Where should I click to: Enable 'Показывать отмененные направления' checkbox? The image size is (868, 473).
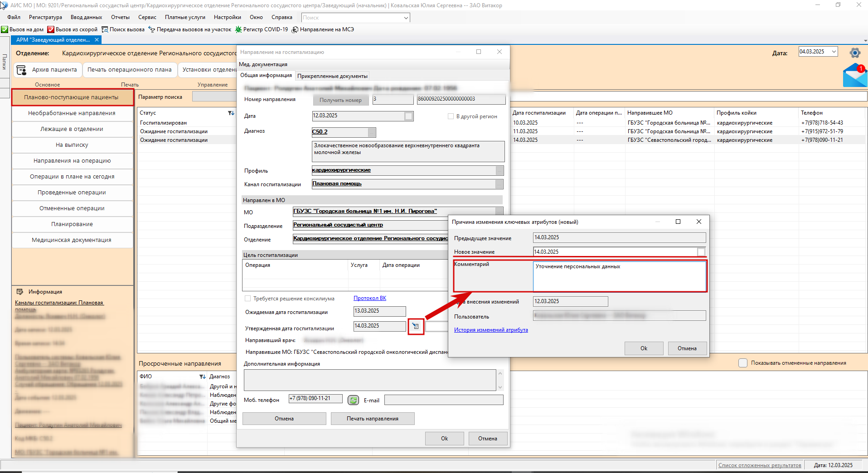743,363
